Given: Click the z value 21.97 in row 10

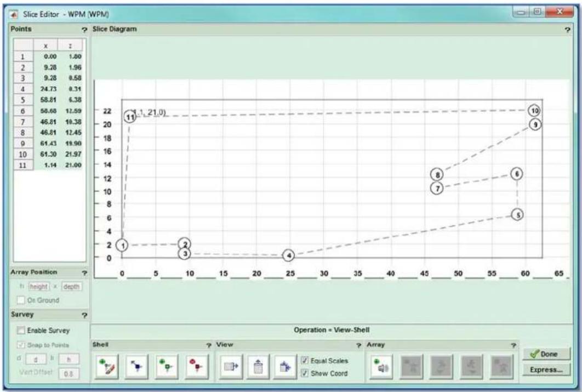Looking at the screenshot, I should click(x=73, y=154).
